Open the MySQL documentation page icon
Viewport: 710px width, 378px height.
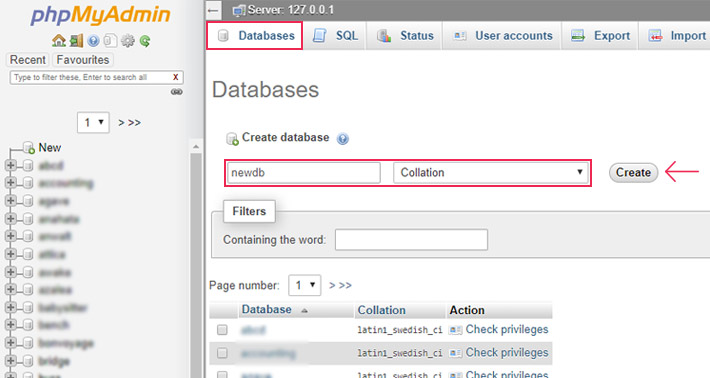tap(110, 41)
